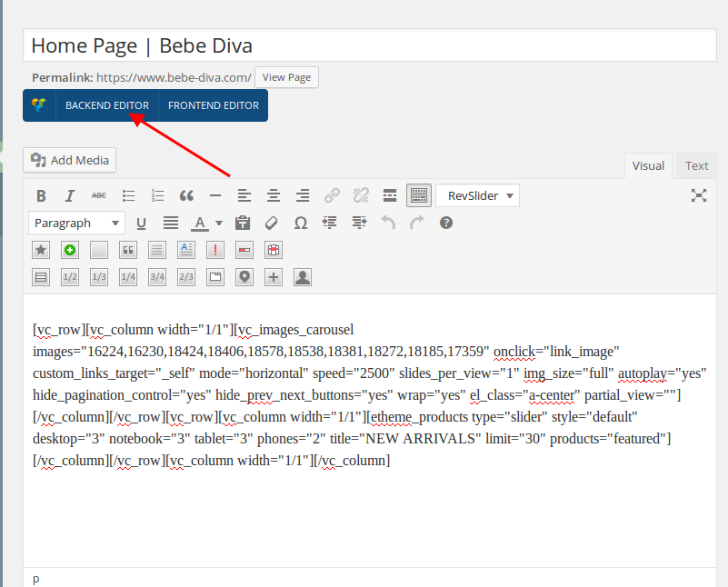Apply Underline formatting
The height and width of the screenshot is (587, 728).
point(141,224)
